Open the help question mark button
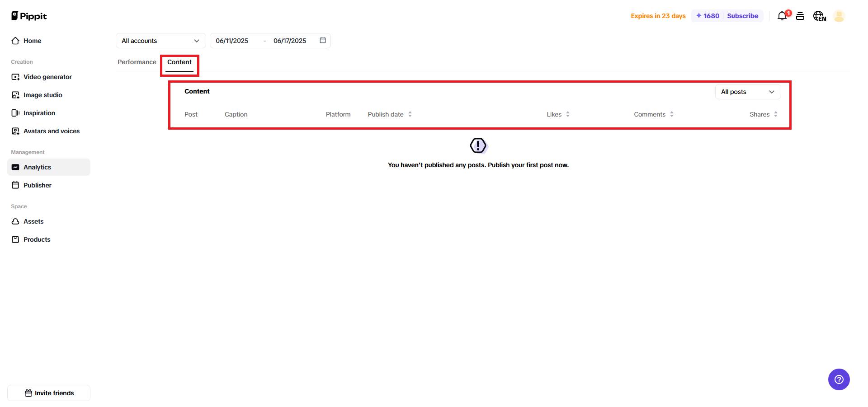This screenshot has height=407, width=868. (839, 379)
